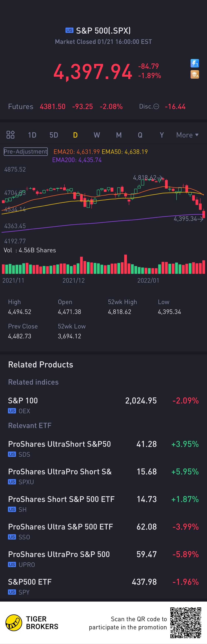Select the 5D chart tab

pyautogui.click(x=54, y=135)
